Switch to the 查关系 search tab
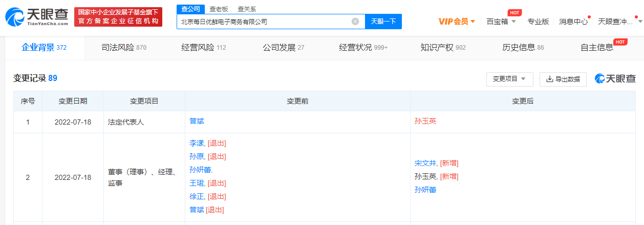The width and height of the screenshot is (644, 225). 247,9
